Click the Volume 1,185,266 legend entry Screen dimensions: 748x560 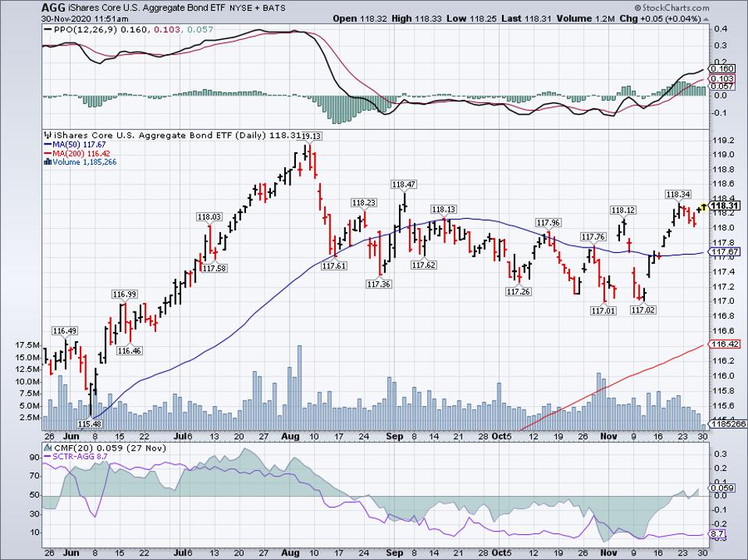(x=84, y=162)
